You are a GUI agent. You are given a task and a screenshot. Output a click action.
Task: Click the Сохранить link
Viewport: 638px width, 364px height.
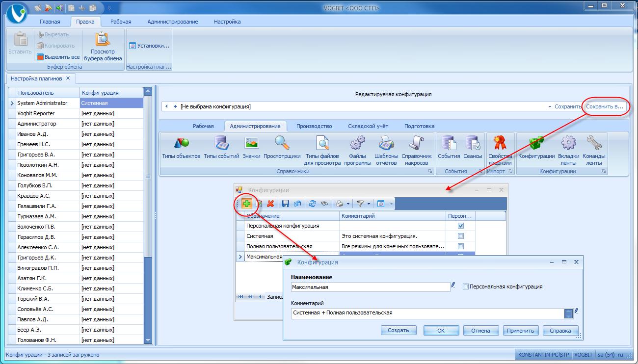(x=568, y=106)
